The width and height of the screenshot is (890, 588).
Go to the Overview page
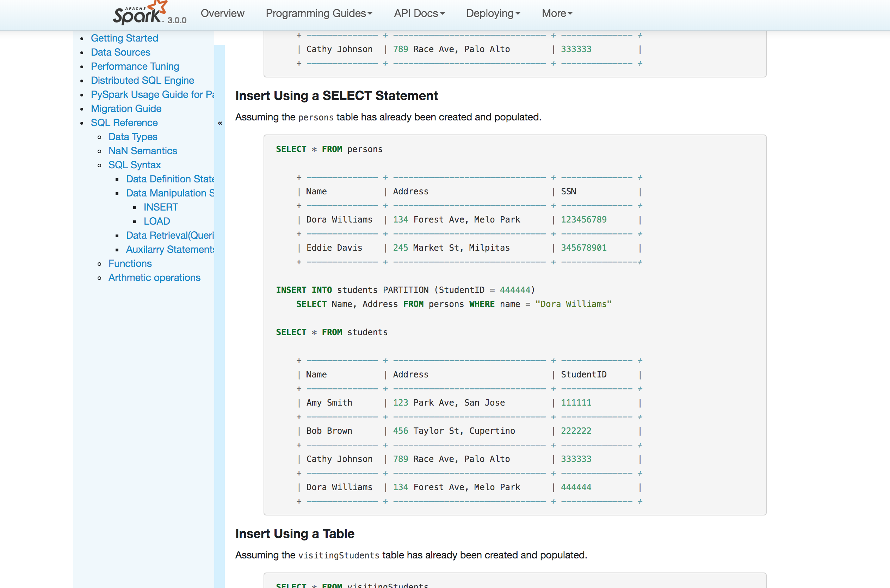[x=222, y=13]
